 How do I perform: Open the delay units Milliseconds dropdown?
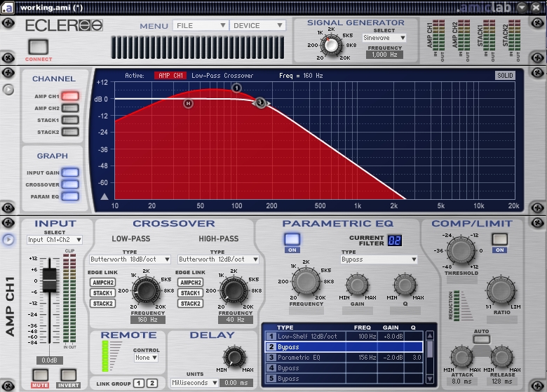(195, 383)
